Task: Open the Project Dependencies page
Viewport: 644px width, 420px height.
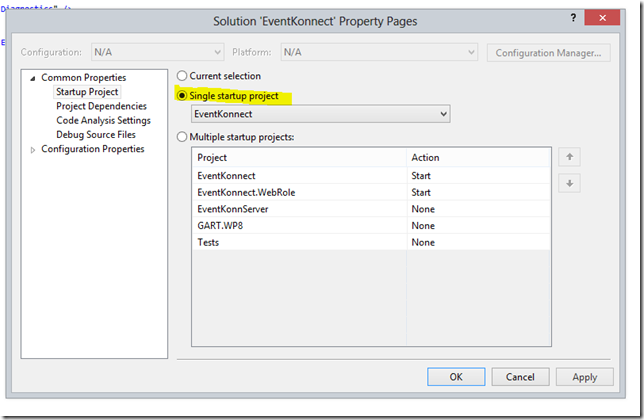Action: tap(101, 106)
